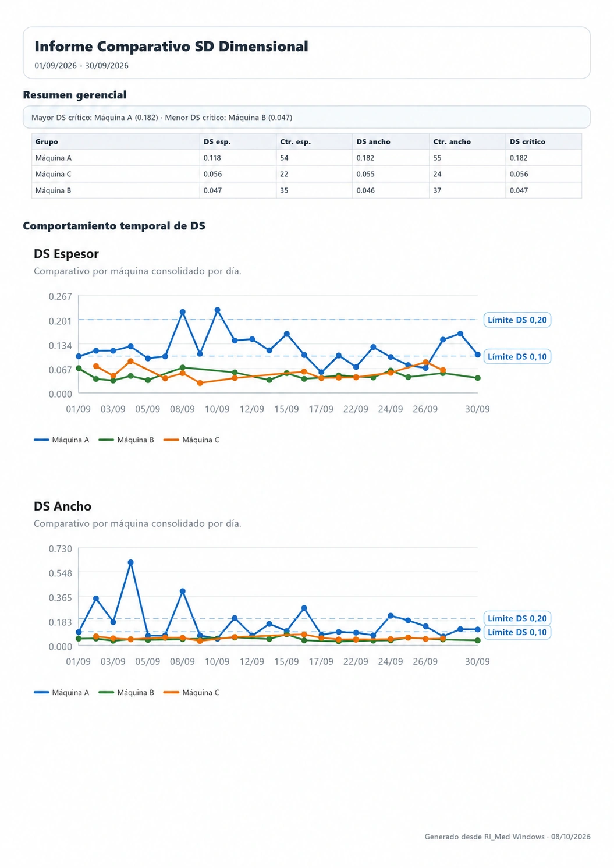Click Máquina B DS ancho value 0.046

[365, 190]
